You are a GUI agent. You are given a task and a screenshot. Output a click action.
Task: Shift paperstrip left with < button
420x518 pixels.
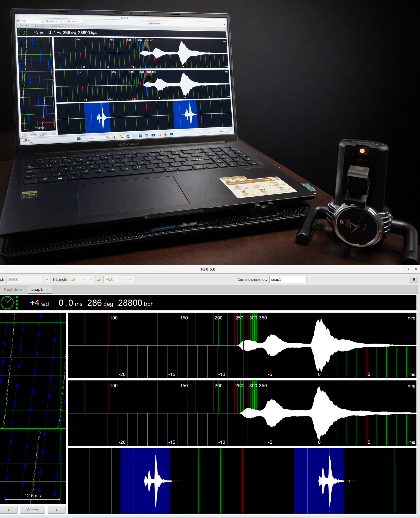[8, 510]
